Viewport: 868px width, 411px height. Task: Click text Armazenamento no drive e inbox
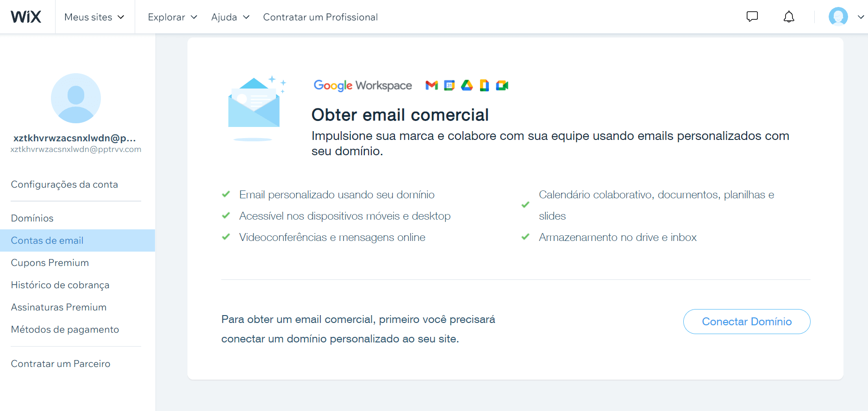[618, 237]
